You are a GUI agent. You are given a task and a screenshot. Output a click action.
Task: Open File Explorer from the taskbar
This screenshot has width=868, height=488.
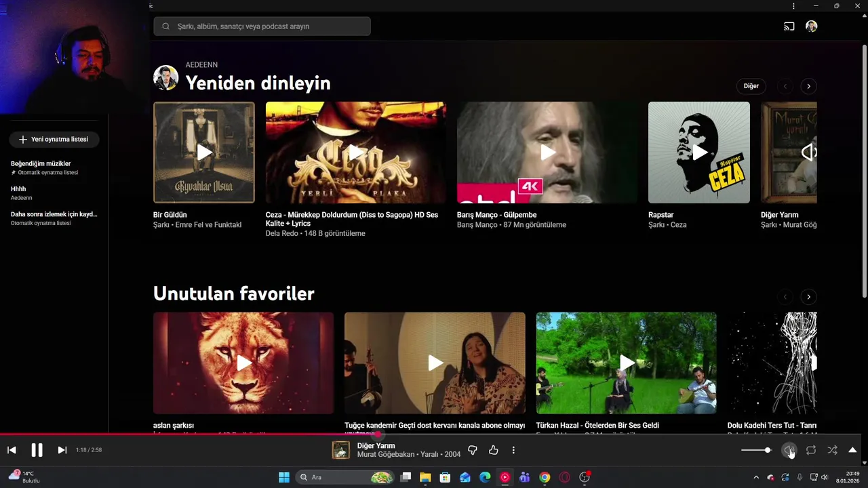click(425, 477)
